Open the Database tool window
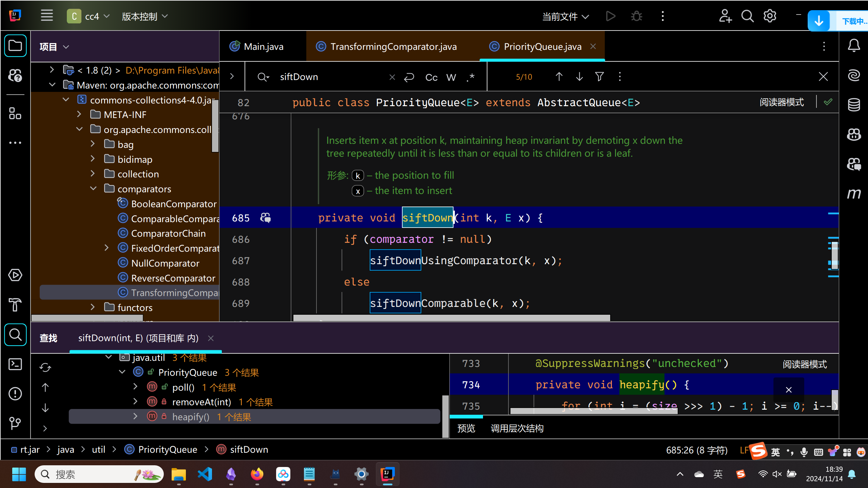 click(x=854, y=105)
